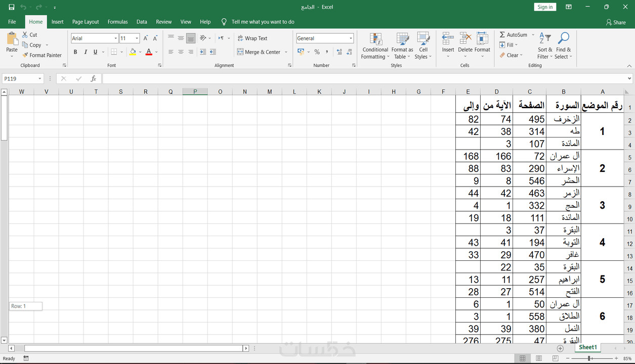Apply italic formatting

pyautogui.click(x=85, y=52)
